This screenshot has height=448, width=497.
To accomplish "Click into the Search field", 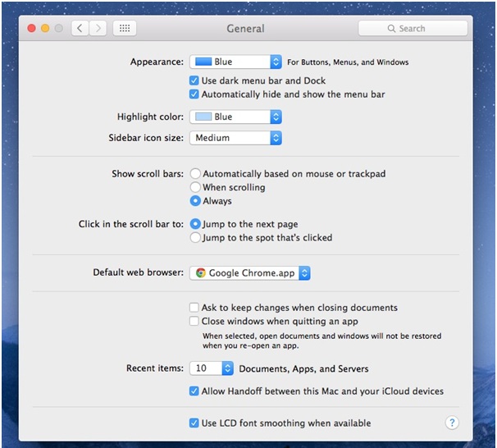I will (413, 29).
